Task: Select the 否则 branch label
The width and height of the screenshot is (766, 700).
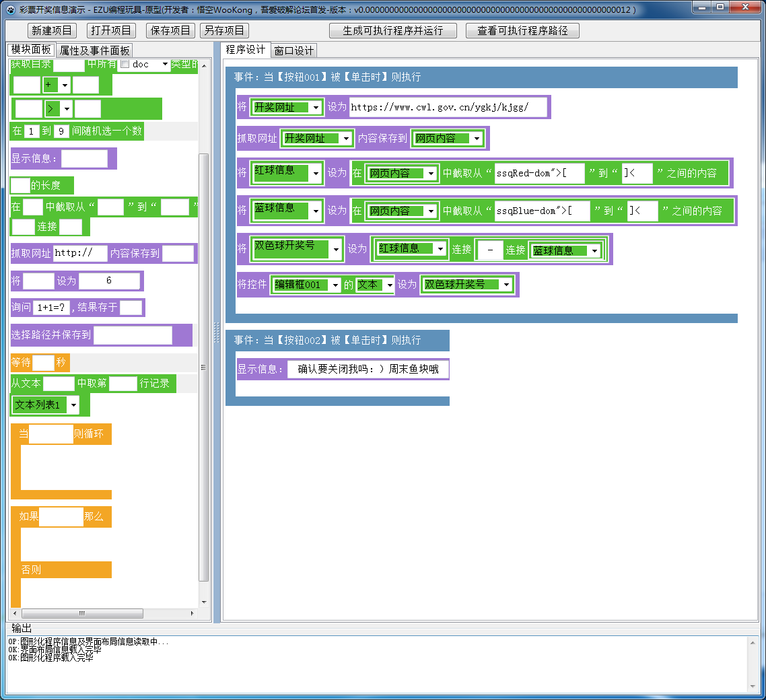Action: [31, 569]
